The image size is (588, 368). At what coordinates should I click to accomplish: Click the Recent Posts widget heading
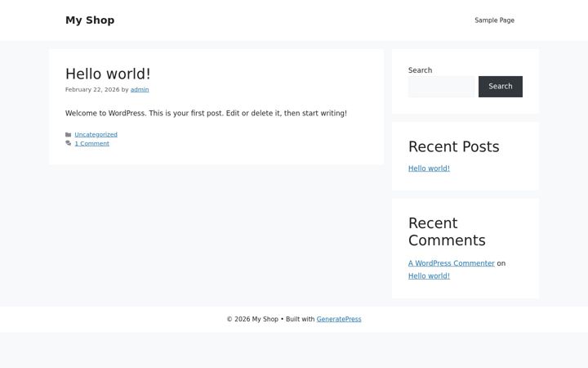(454, 146)
